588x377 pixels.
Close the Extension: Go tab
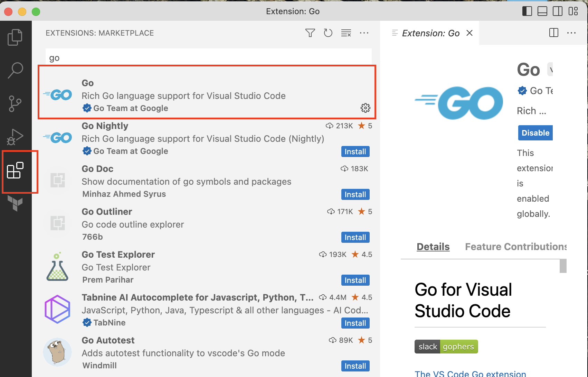(470, 33)
